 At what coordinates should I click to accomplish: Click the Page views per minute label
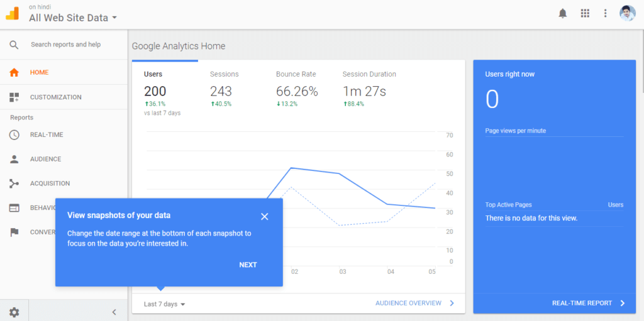tap(516, 131)
